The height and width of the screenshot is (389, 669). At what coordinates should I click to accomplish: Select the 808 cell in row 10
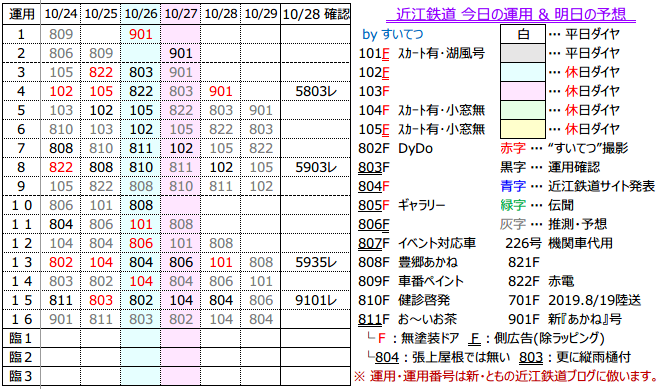pos(141,205)
